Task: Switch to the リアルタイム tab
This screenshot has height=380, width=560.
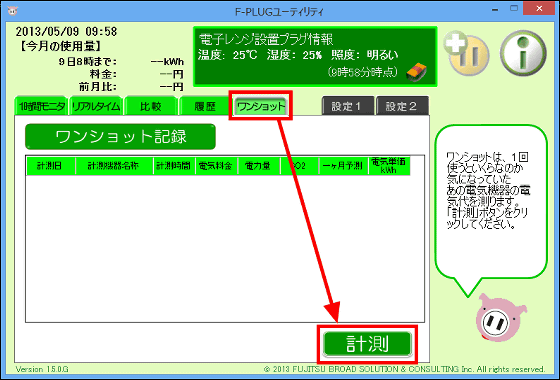Action: click(x=96, y=106)
